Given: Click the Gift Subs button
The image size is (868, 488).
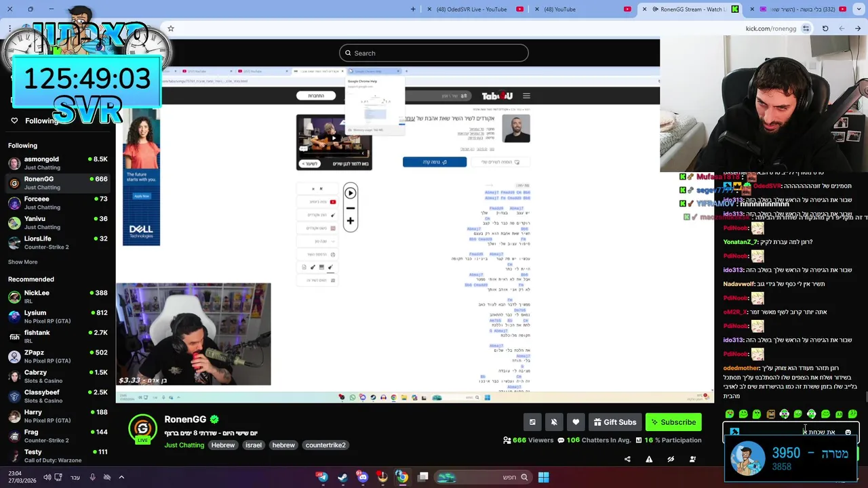Looking at the screenshot, I should coord(615,422).
